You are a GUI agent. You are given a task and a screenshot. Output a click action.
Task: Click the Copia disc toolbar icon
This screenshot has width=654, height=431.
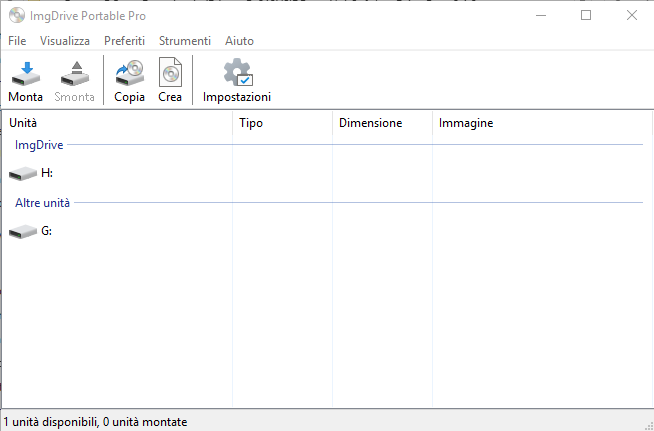pyautogui.click(x=130, y=73)
